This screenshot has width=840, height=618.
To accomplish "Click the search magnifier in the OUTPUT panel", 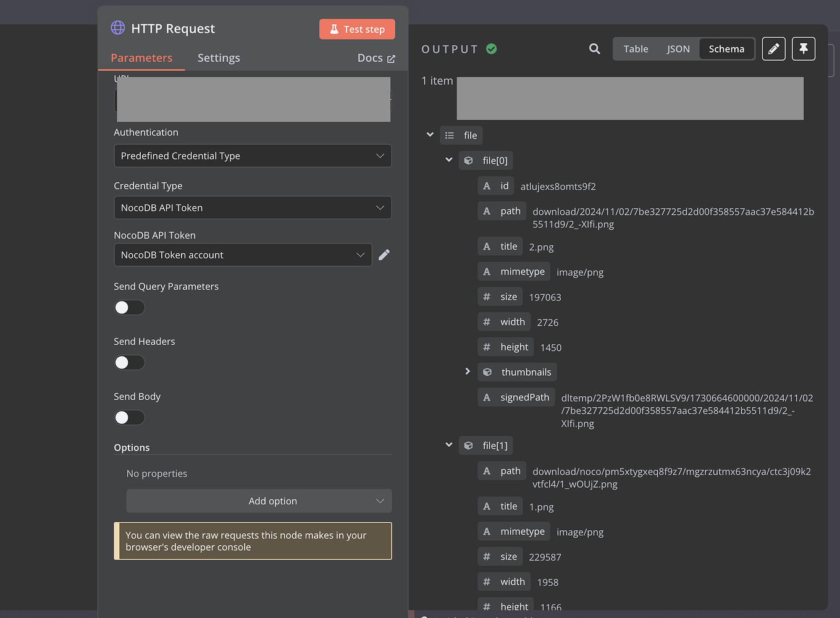I will pos(594,48).
